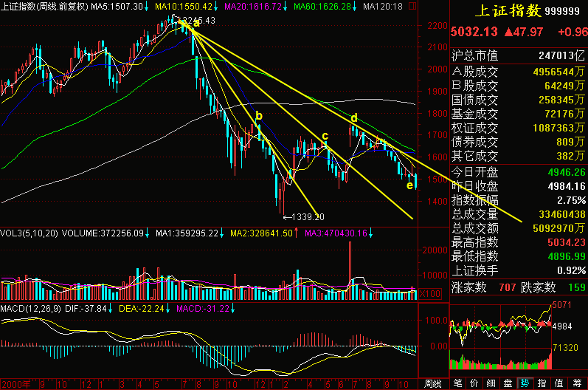Switch to the 笔 tab
This screenshot has height=390, width=588.
[x=457, y=383]
